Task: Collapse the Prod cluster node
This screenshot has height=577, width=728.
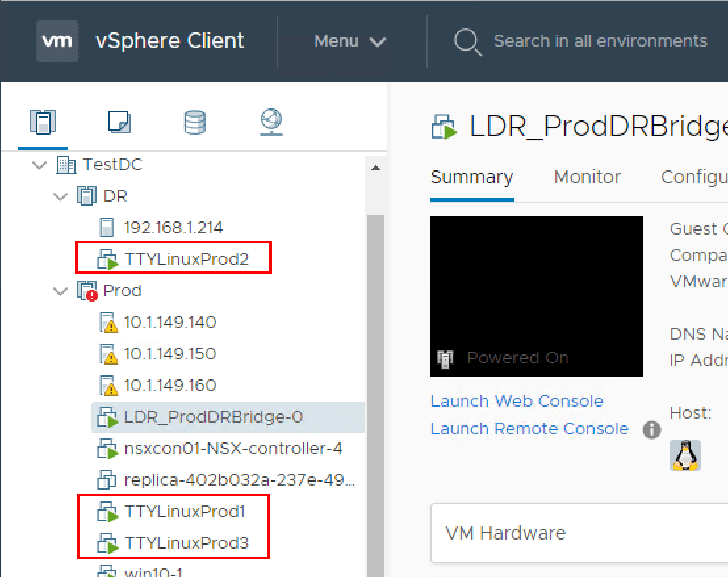Action: tap(60, 291)
